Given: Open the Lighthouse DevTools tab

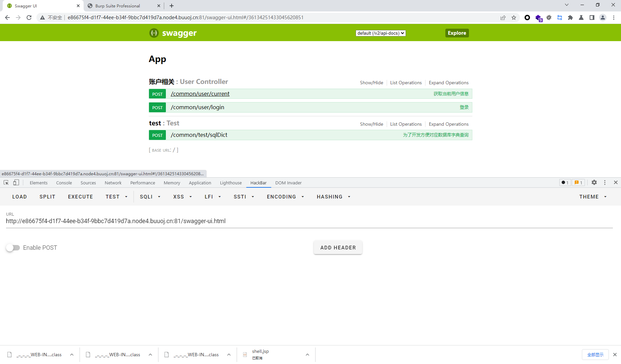Looking at the screenshot, I should point(231,183).
